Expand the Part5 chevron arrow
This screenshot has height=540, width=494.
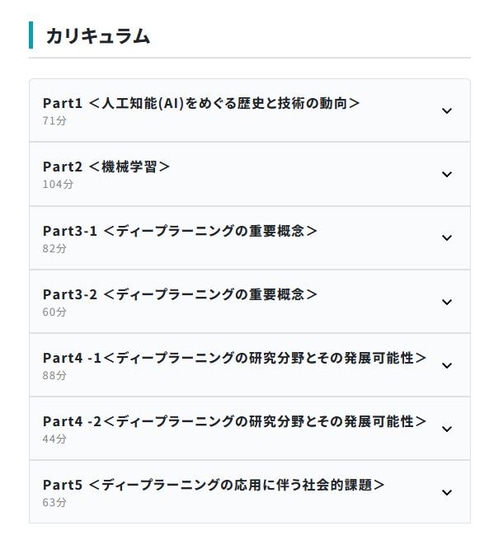446,492
